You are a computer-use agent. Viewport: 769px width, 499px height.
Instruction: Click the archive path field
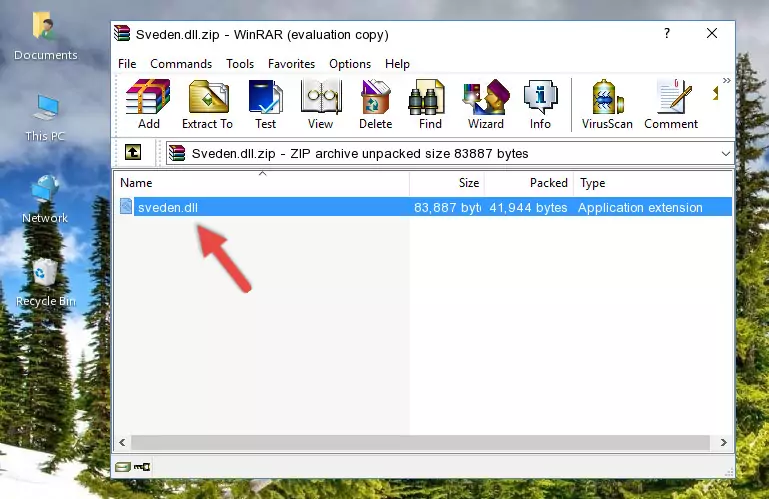pyautogui.click(x=450, y=154)
